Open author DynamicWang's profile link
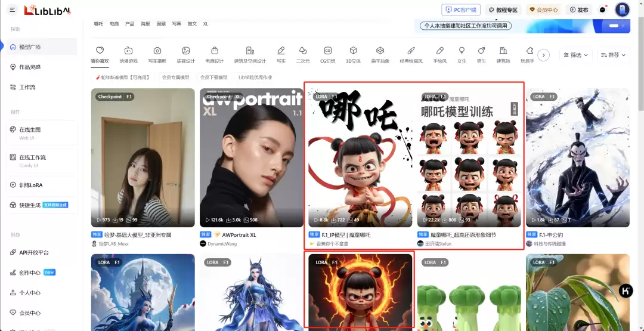The height and width of the screenshot is (331, 644). pyautogui.click(x=219, y=243)
